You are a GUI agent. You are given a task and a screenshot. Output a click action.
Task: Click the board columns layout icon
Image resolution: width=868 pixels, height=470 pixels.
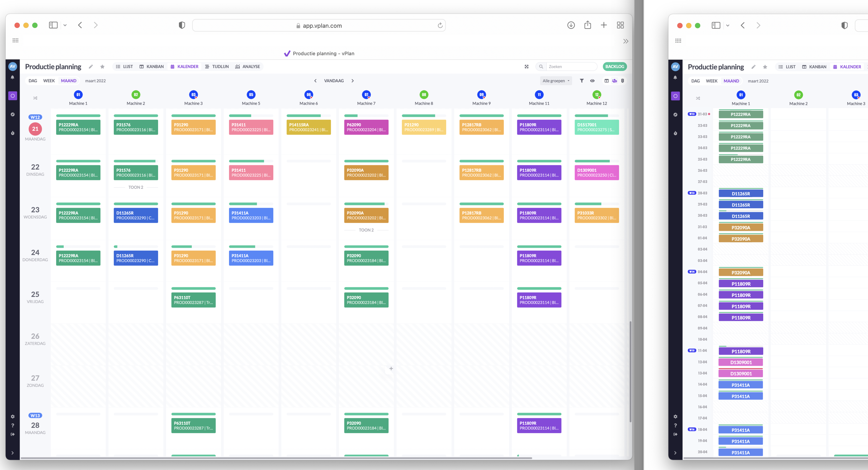coord(607,81)
